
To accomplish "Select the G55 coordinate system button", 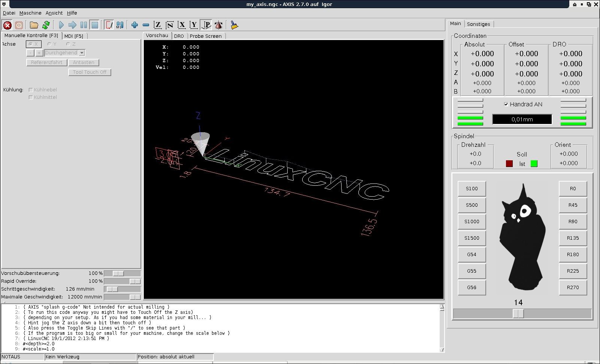I will (x=472, y=271).
